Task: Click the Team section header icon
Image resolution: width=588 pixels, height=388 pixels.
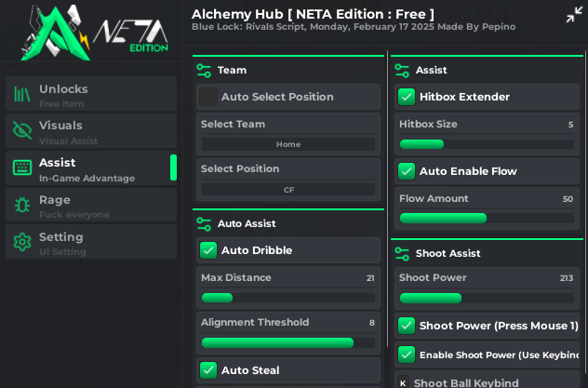Action: [204, 70]
